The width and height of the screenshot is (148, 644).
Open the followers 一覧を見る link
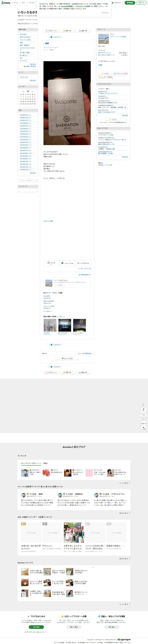124,116
